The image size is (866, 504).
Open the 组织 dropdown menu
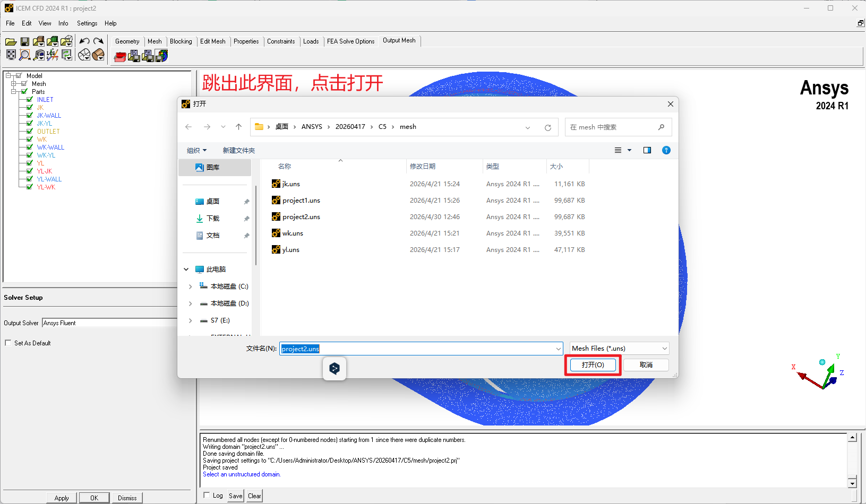(196, 150)
